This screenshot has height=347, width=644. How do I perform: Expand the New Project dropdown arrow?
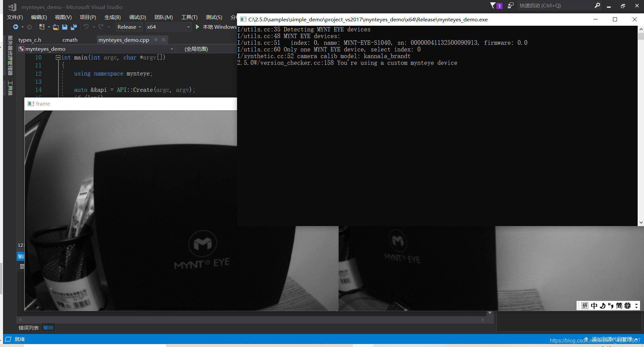click(x=49, y=27)
